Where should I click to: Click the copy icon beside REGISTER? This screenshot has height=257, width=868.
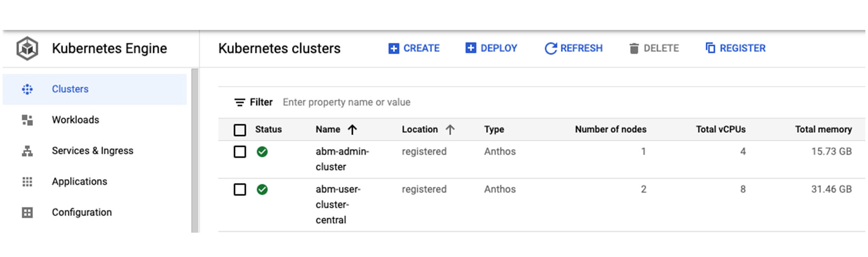pyautogui.click(x=710, y=48)
